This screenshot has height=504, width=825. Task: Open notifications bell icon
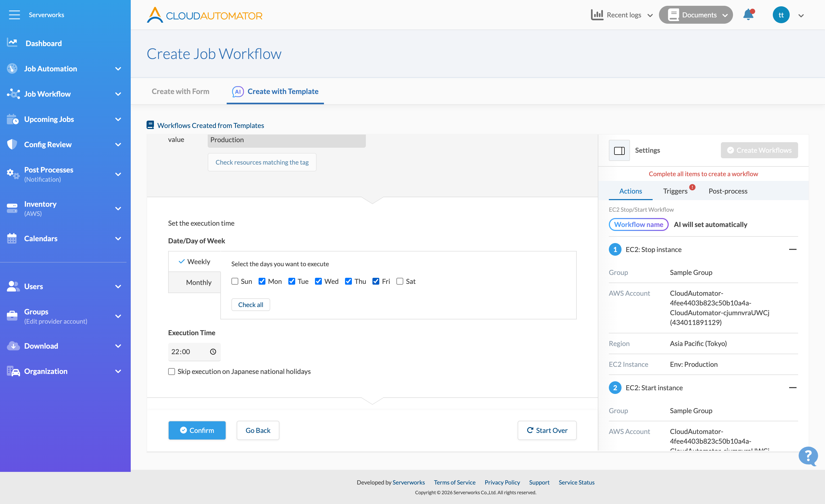point(749,15)
